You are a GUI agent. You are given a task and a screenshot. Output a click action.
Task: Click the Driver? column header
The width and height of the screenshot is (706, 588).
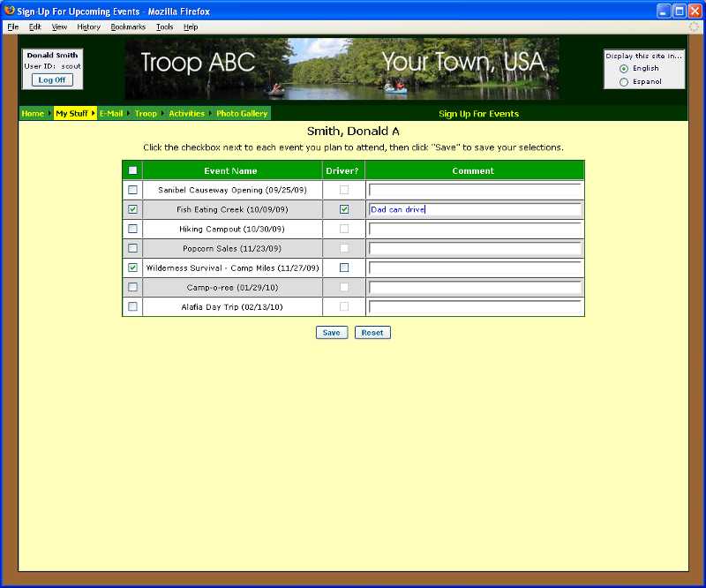(342, 170)
